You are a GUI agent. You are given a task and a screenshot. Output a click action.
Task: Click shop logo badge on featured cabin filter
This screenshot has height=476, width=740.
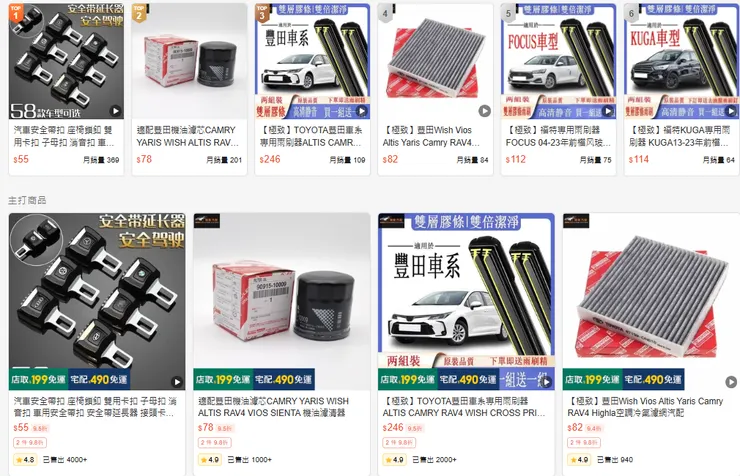pyautogui.click(x=576, y=220)
